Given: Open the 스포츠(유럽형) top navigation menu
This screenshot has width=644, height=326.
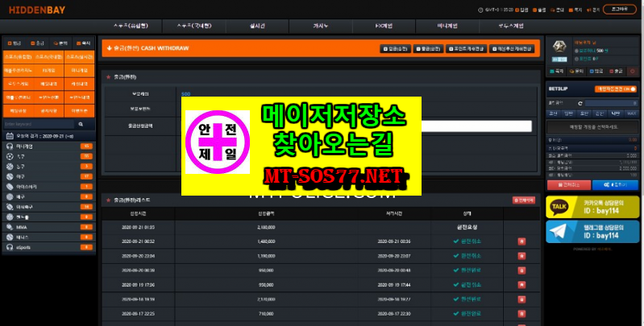Looking at the screenshot, I should 131,26.
